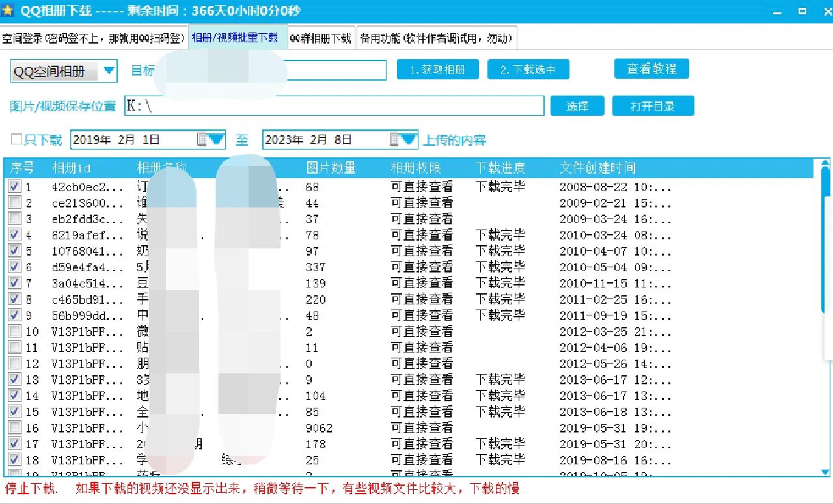Sort by 相册id column header

[71, 168]
